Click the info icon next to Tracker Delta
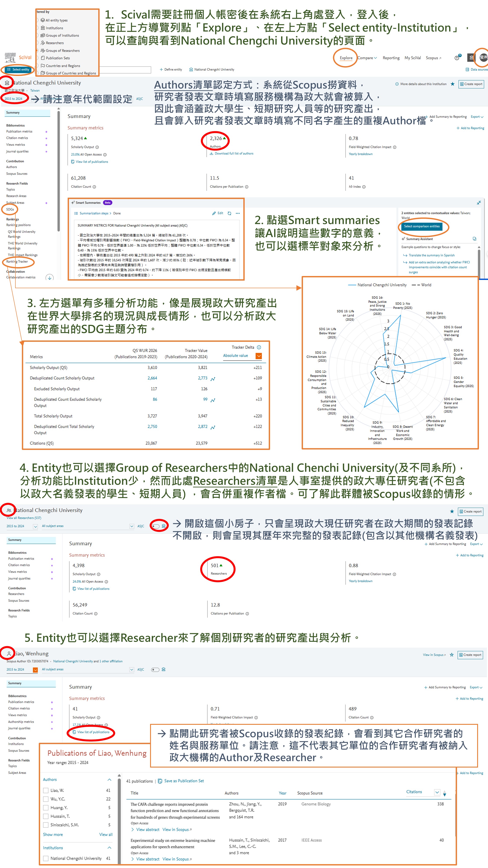488x868 pixels. pyautogui.click(x=259, y=347)
